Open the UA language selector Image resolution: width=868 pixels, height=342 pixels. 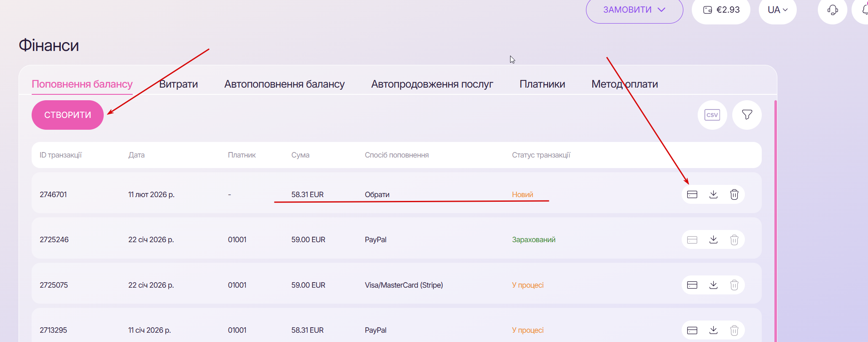[x=777, y=10]
